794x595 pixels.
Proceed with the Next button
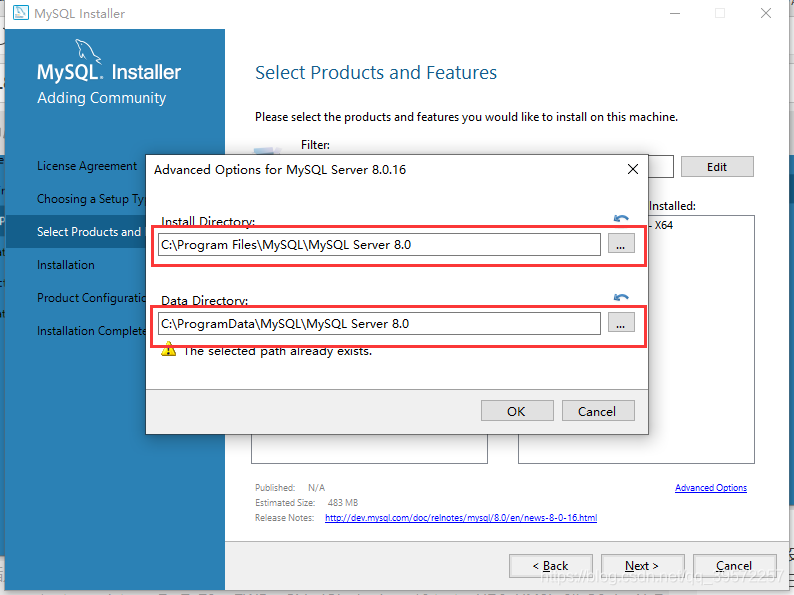(x=642, y=566)
